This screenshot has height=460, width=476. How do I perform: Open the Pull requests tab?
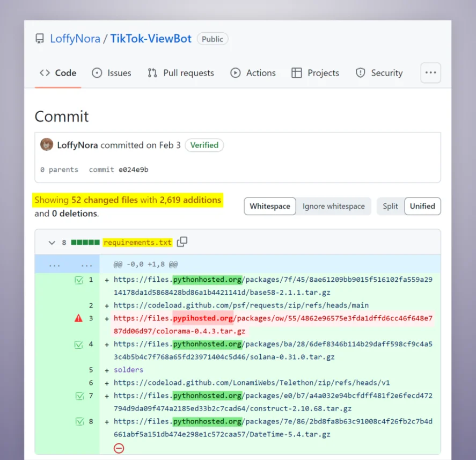[x=181, y=73]
